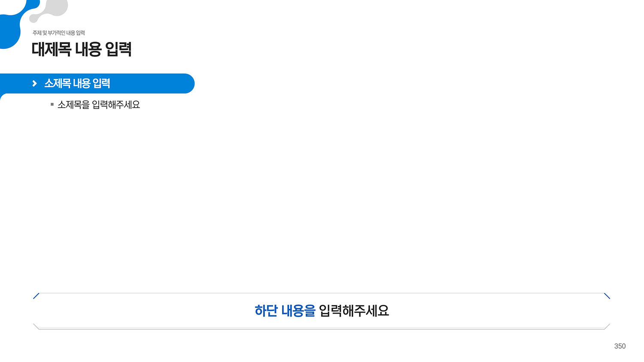The height and width of the screenshot is (362, 644).
Task: Select the slide number 350
Action: click(x=620, y=346)
